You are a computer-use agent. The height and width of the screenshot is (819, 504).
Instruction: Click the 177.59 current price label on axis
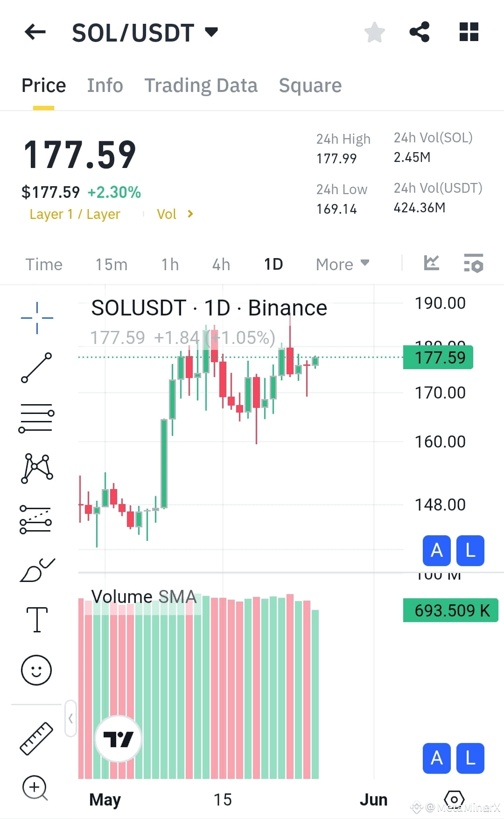click(x=438, y=357)
